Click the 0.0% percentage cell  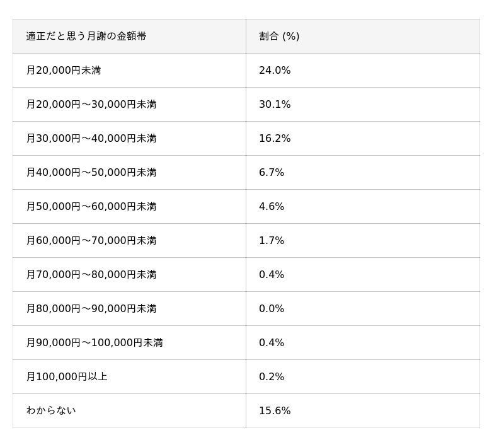[272, 309]
